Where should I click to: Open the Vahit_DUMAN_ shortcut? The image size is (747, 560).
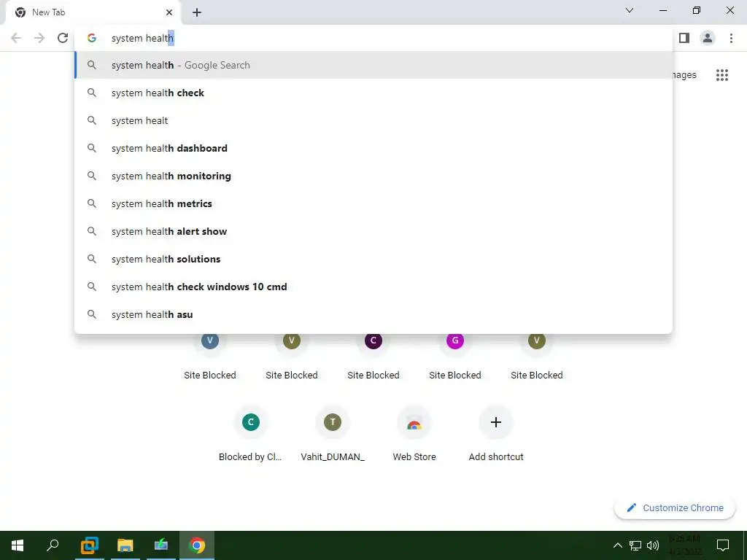(x=333, y=435)
